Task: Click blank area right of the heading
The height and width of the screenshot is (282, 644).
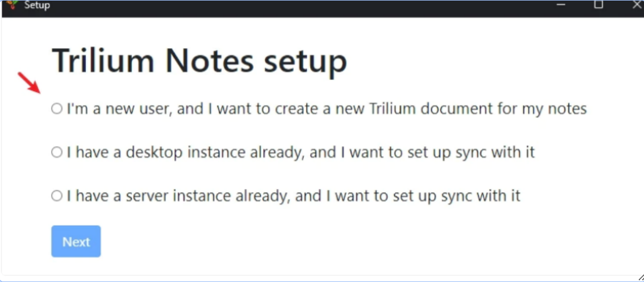Action: [x=493, y=60]
